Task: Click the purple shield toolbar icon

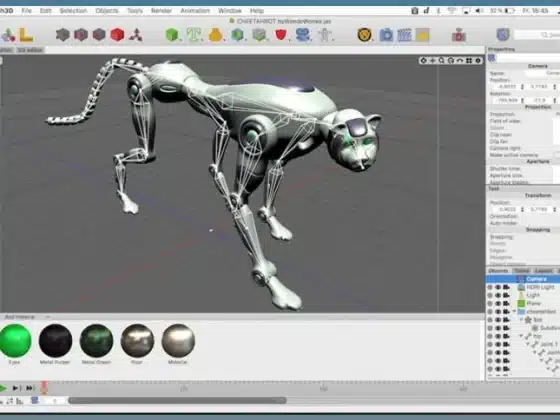Action: point(502,35)
